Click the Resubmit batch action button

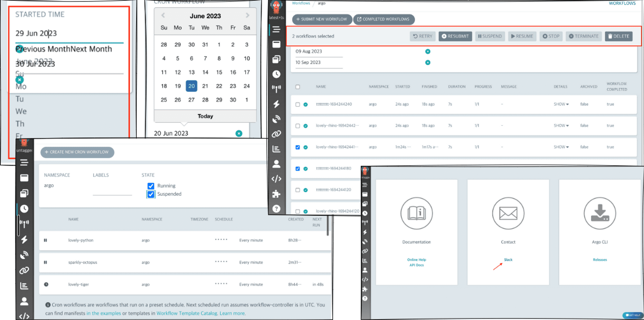coord(455,36)
